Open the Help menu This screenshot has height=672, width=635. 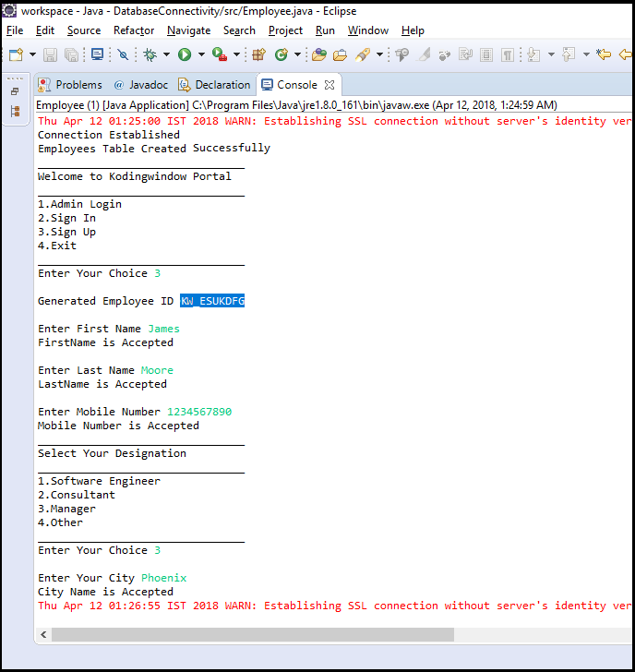click(x=413, y=30)
